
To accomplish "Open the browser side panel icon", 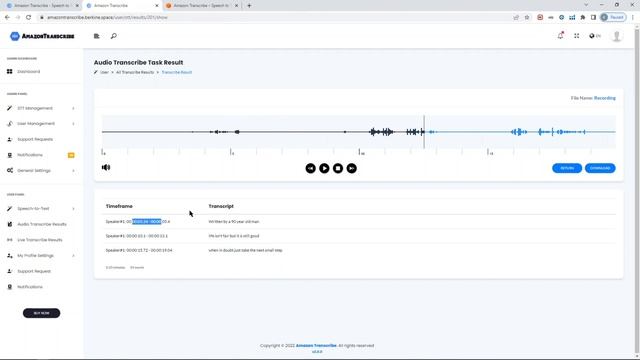I will [593, 17].
